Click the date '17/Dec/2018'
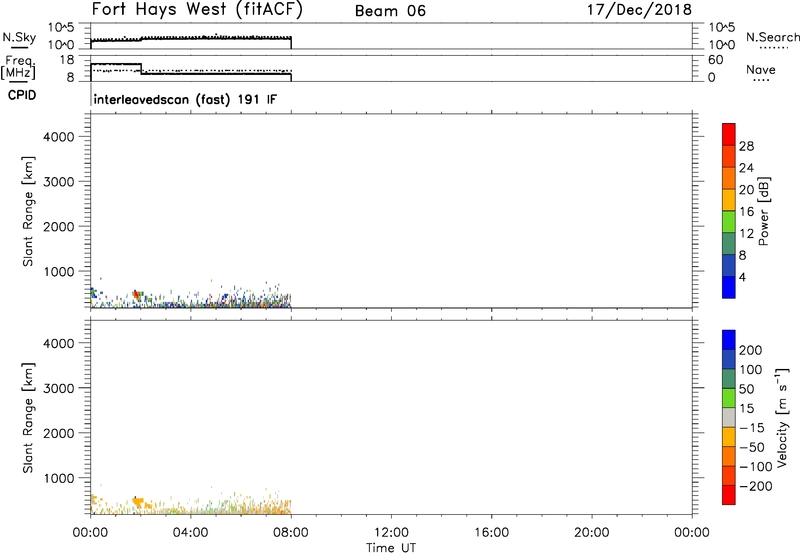 [x=639, y=10]
